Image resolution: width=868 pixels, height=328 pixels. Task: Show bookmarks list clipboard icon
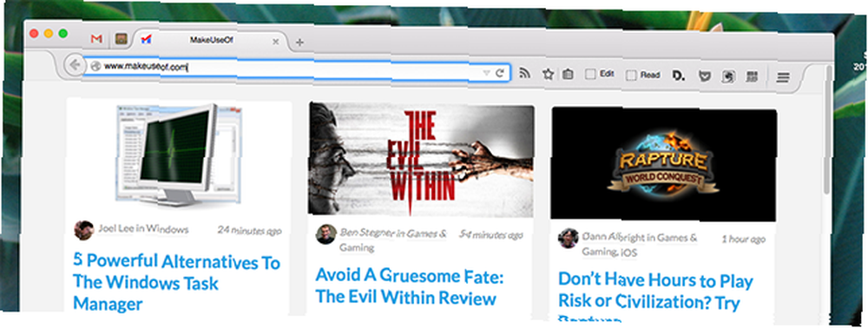coord(567,74)
